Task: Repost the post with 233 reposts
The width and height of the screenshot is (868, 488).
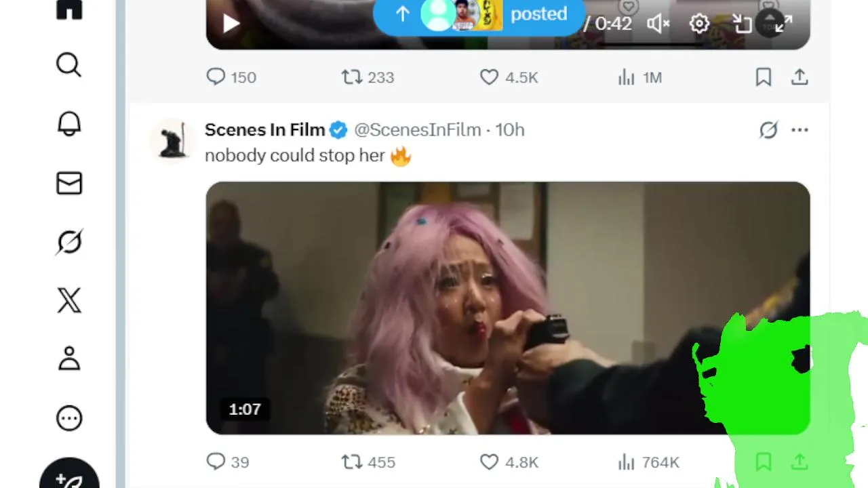Action: tap(351, 77)
